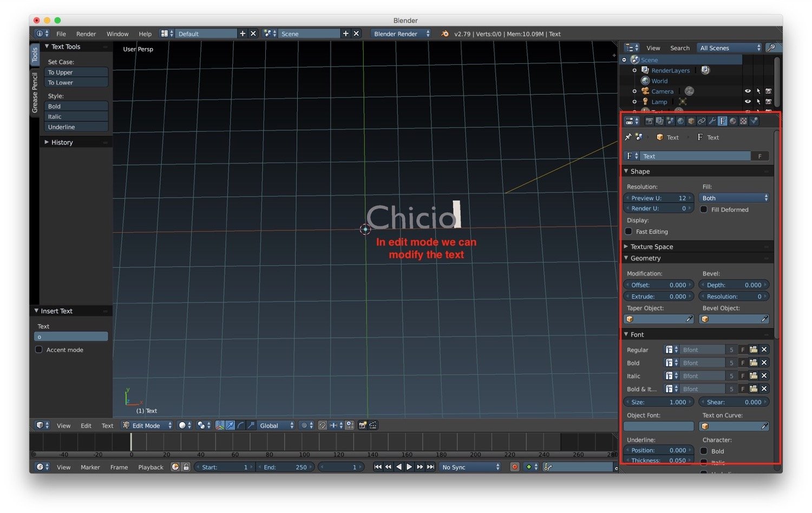Select the scale manipulator icon
The height and width of the screenshot is (513, 812).
[251, 425]
